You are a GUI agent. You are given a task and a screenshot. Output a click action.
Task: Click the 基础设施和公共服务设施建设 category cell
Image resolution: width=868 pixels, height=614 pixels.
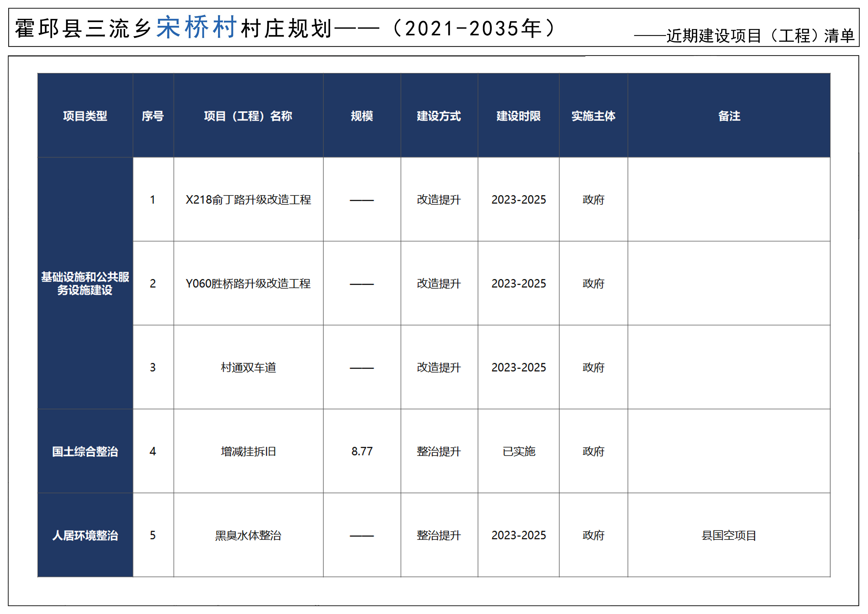[x=85, y=283]
